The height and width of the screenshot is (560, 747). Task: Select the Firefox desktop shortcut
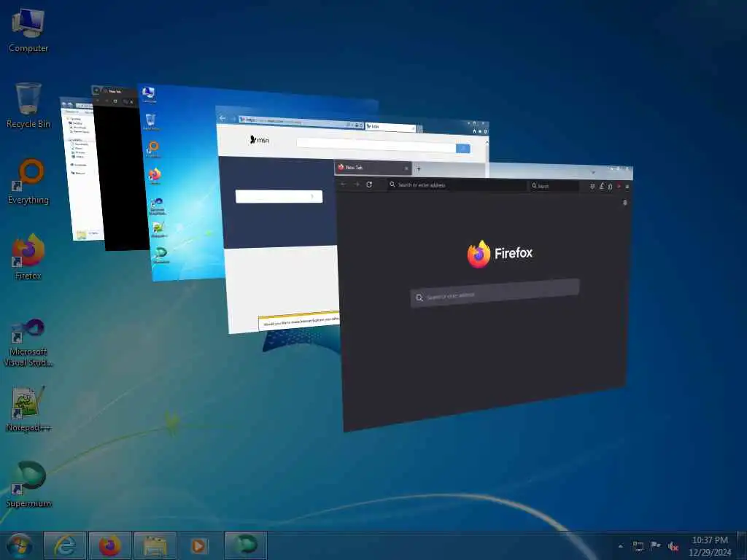coord(28,257)
